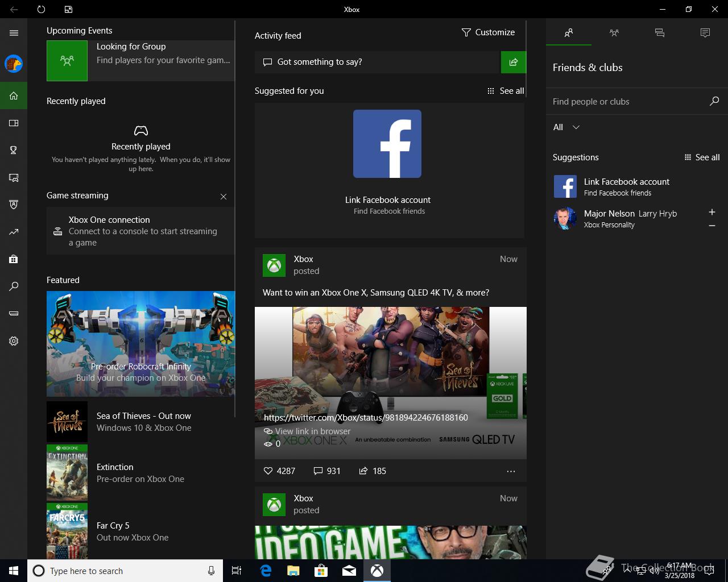728x582 pixels.
Task: Open Mail app from taskbar
Action: point(349,571)
